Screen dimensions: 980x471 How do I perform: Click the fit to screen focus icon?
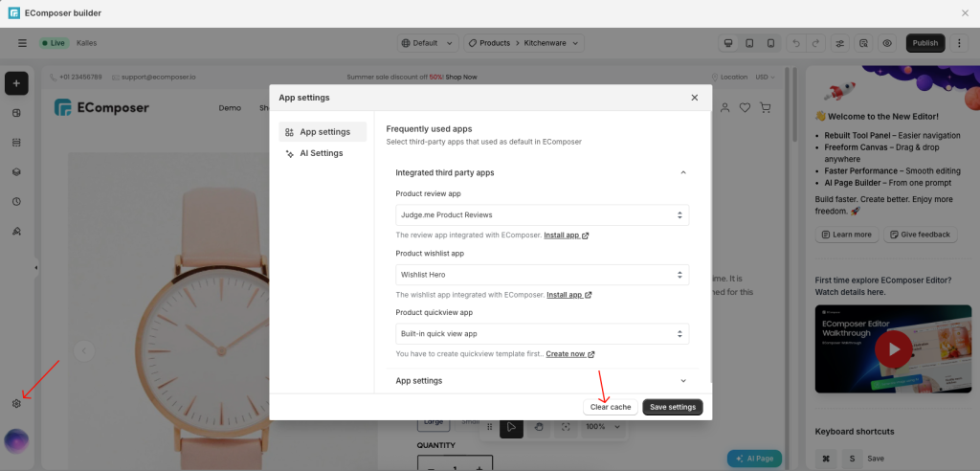[566, 427]
